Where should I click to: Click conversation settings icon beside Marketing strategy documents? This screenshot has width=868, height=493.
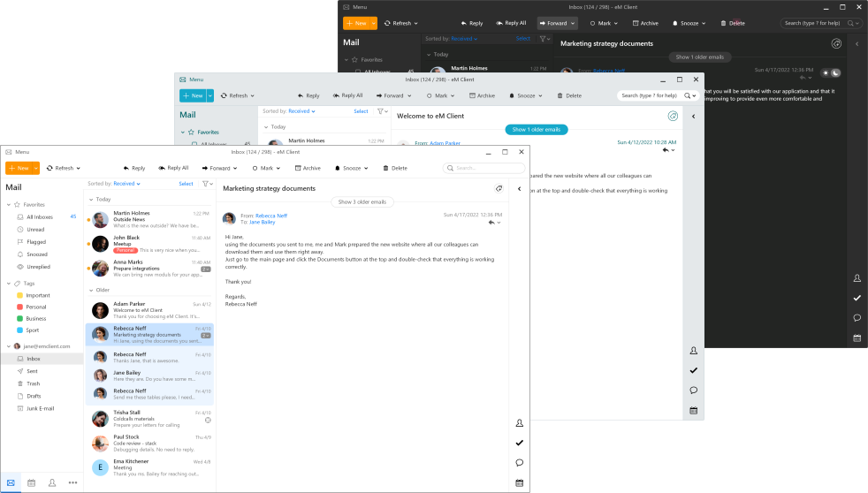coord(499,189)
